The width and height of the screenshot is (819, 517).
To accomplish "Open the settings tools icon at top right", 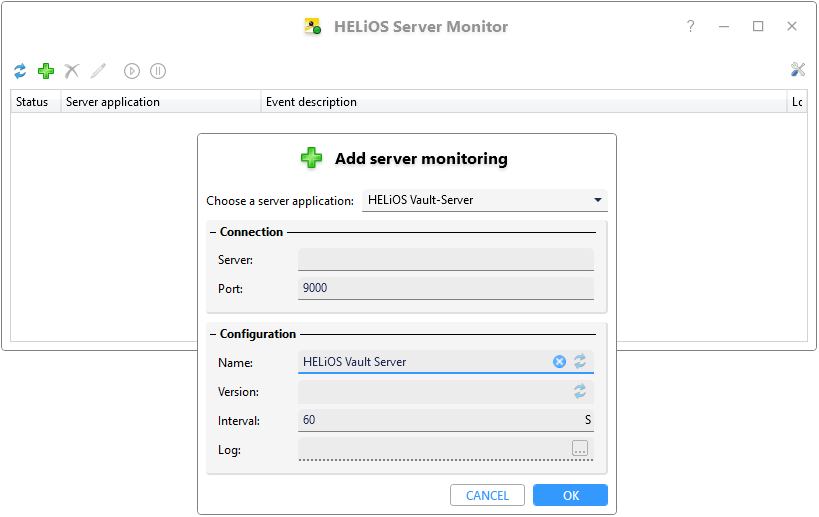I will click(x=797, y=70).
